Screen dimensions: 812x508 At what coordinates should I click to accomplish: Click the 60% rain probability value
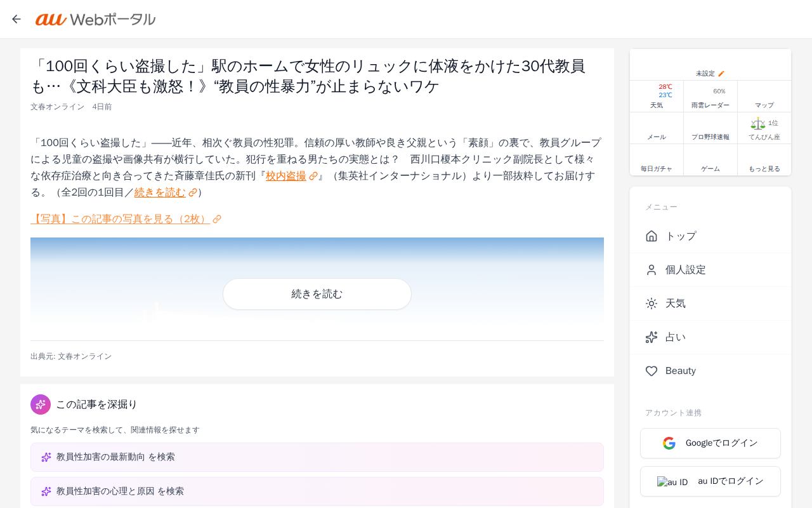pyautogui.click(x=719, y=91)
